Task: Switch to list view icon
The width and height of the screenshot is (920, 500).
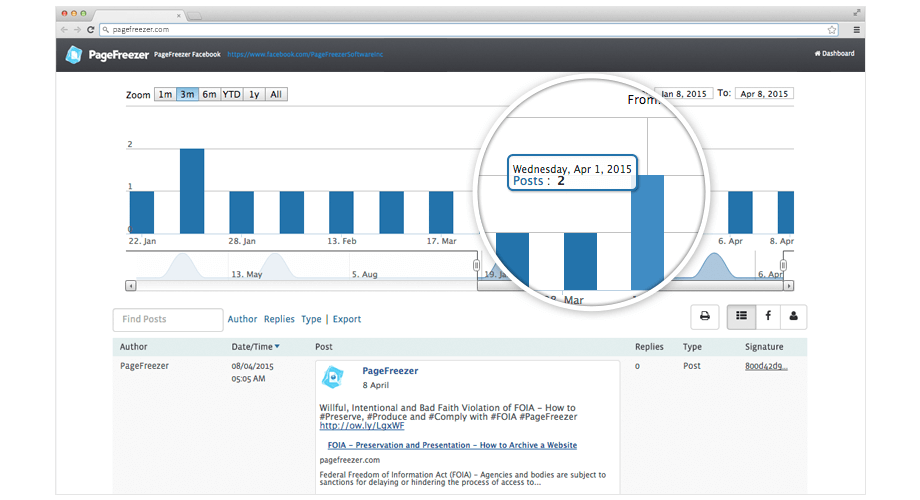Action: (742, 316)
